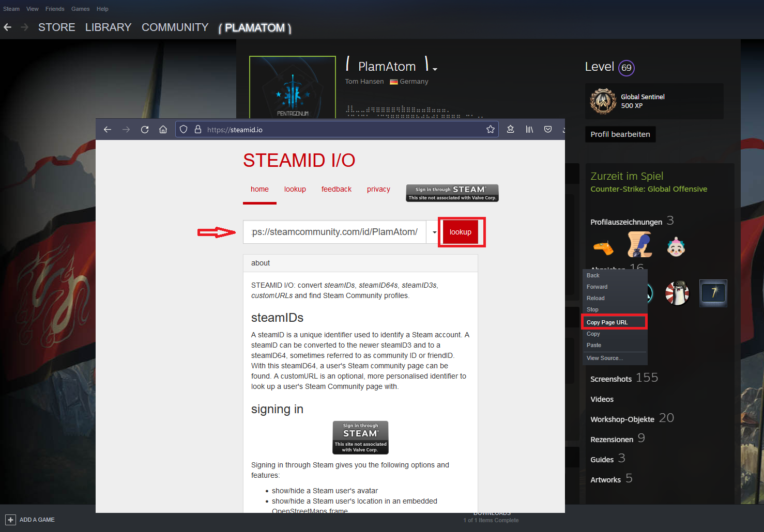Go back with the Steam client back arrow
This screenshot has width=764, height=532.
tap(8, 27)
